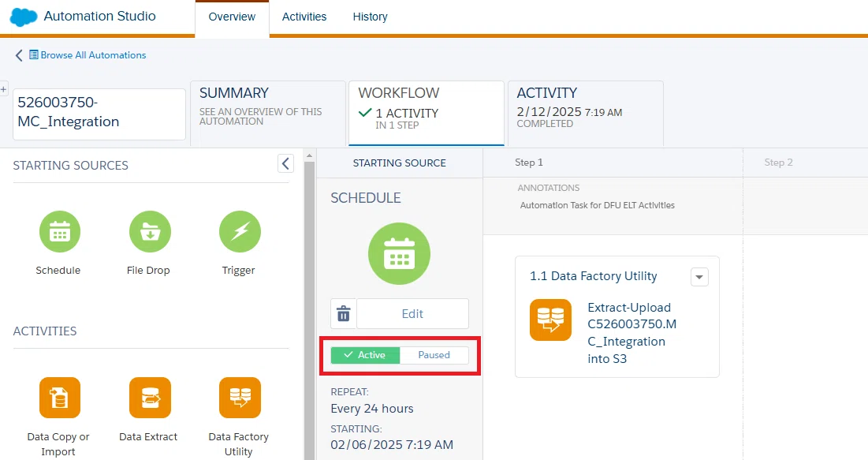868x460 pixels.
Task: Click the Data Factory Utility icon in Step 1
Action: [550, 320]
